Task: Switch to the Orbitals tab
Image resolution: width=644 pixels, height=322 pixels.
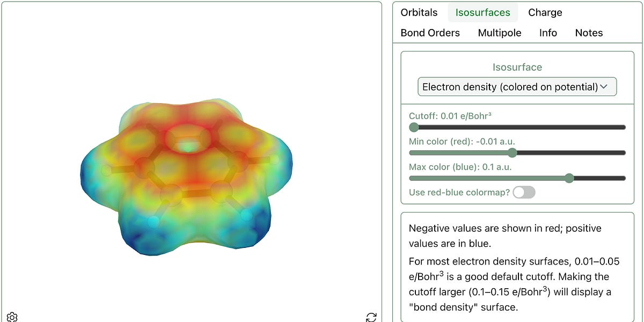Action: pos(419,12)
